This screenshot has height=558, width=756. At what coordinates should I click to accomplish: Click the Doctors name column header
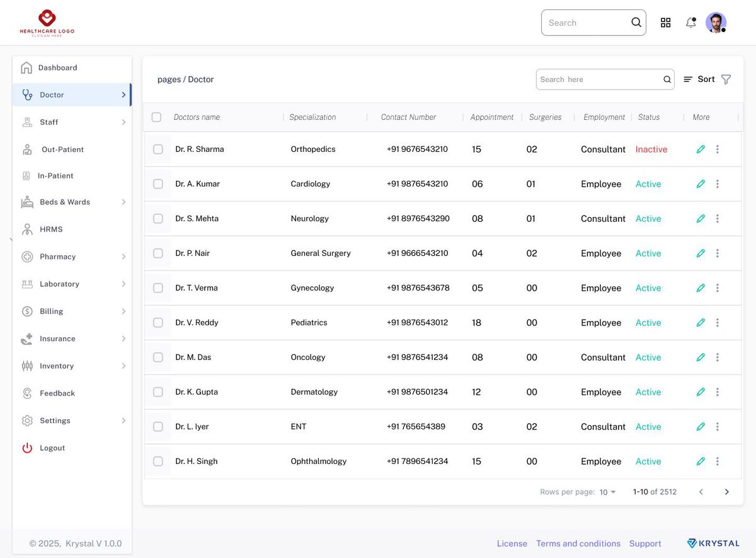point(197,117)
